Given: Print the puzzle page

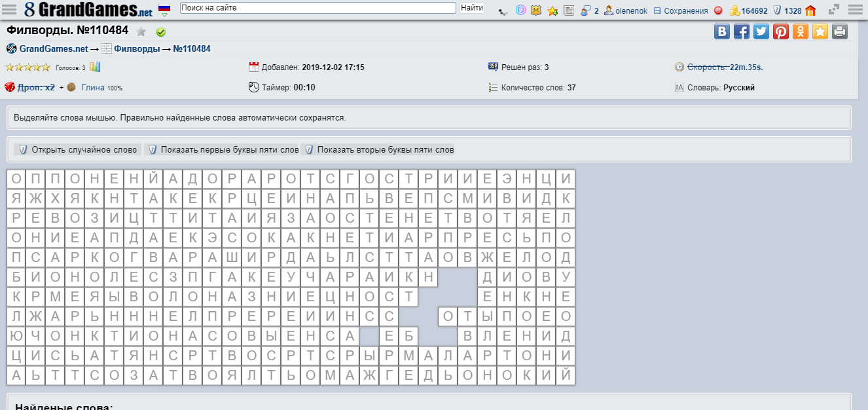Looking at the screenshot, I should click(840, 31).
